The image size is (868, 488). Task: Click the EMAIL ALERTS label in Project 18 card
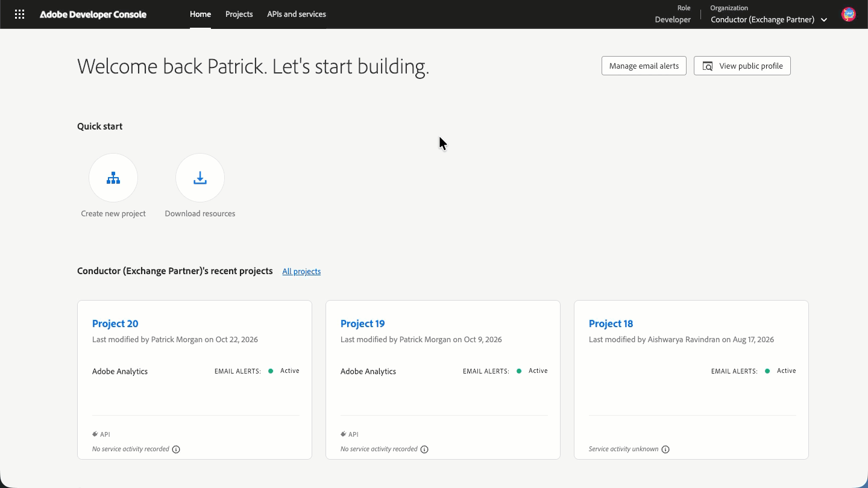(734, 372)
